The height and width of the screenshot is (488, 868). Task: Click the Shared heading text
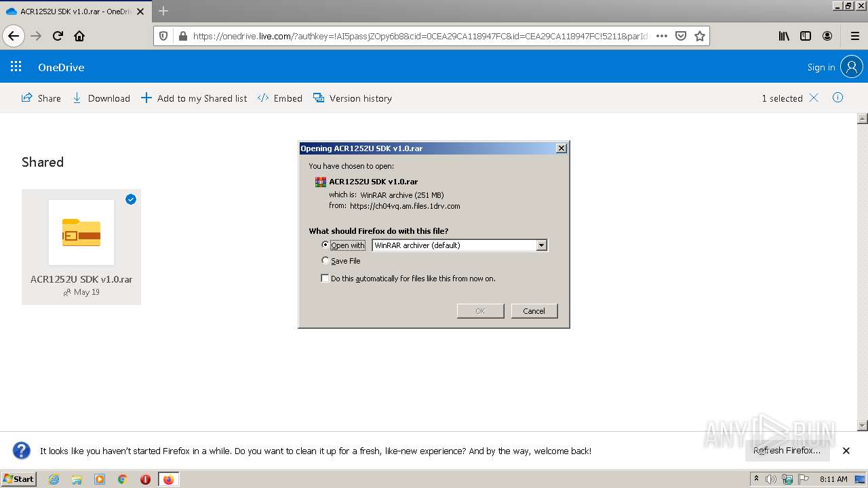[x=43, y=162]
